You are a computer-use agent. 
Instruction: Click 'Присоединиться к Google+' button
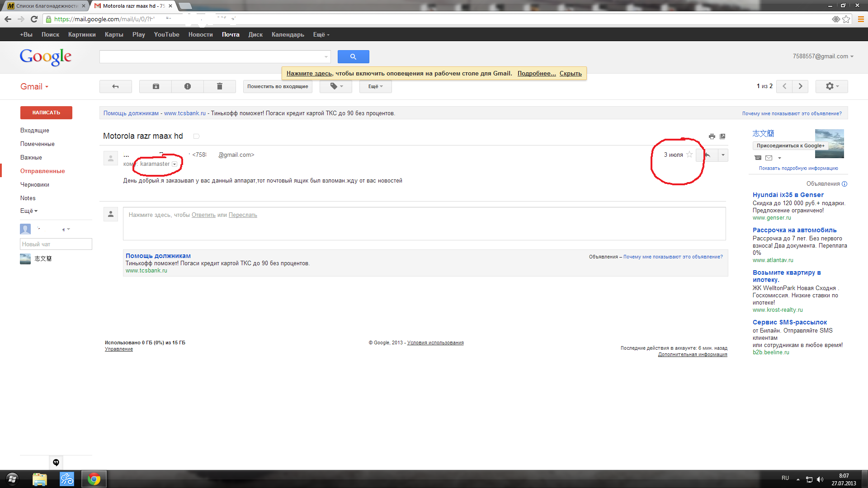pos(790,145)
